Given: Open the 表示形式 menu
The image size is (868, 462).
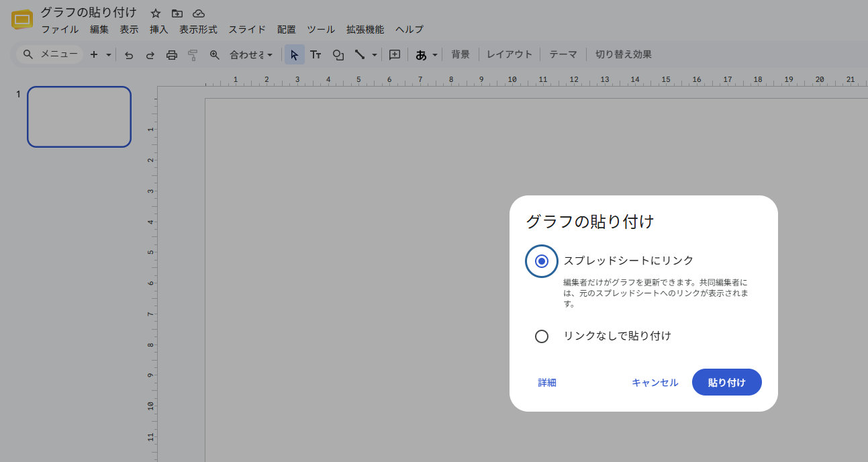Looking at the screenshot, I should point(198,30).
